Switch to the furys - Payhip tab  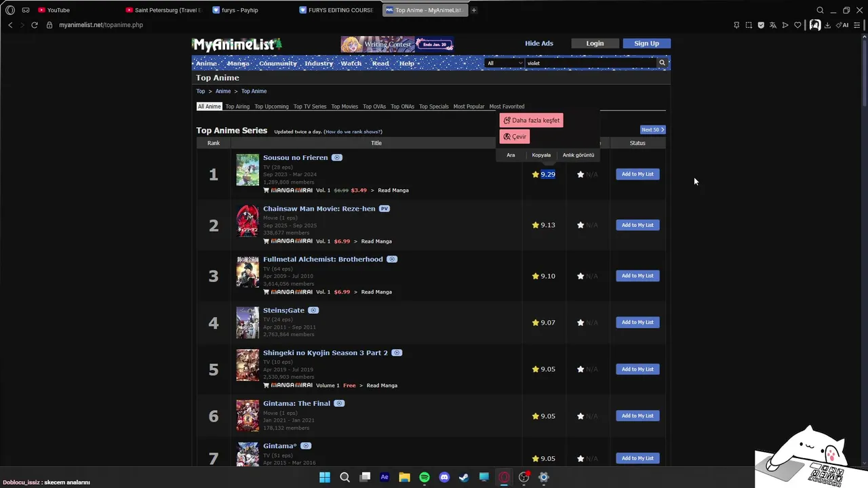(x=252, y=10)
